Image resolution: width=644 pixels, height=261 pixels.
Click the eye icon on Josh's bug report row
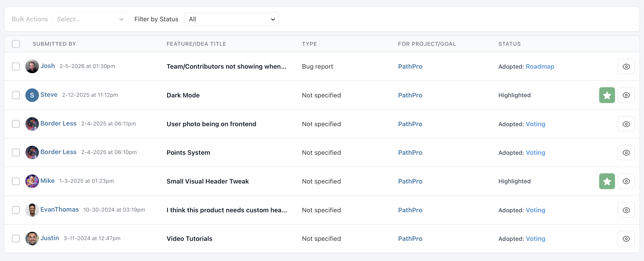[x=626, y=66]
